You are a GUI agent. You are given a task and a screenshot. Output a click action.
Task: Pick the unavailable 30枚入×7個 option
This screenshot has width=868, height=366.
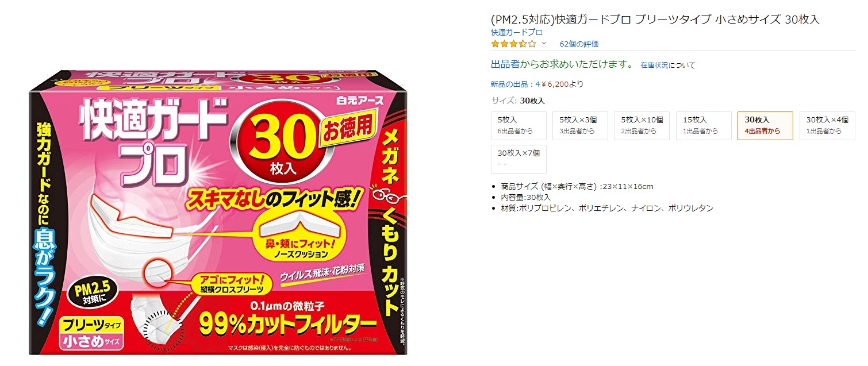pyautogui.click(x=520, y=159)
